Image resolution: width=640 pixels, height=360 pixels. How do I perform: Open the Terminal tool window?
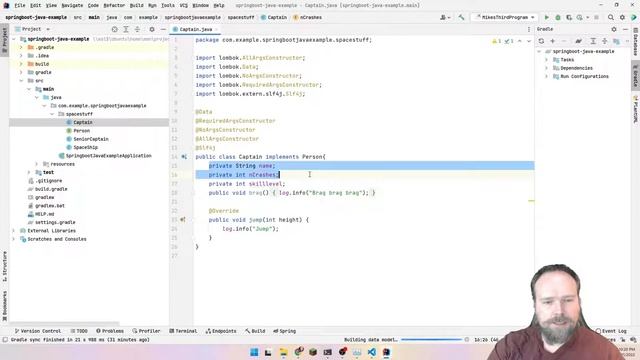(183, 331)
